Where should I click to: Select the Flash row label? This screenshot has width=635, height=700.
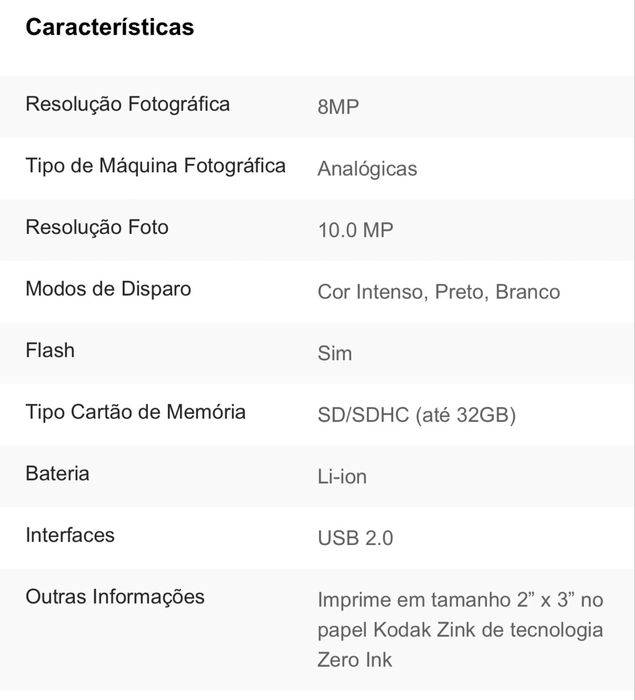tap(50, 350)
